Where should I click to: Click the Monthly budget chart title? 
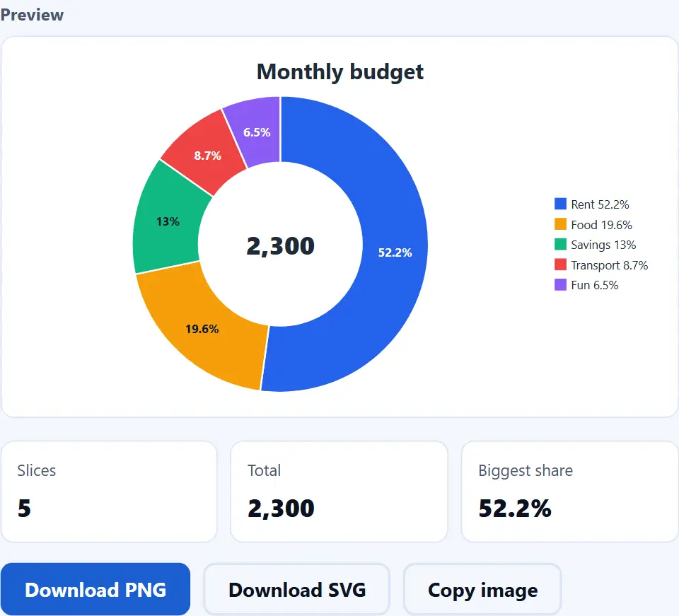340,72
